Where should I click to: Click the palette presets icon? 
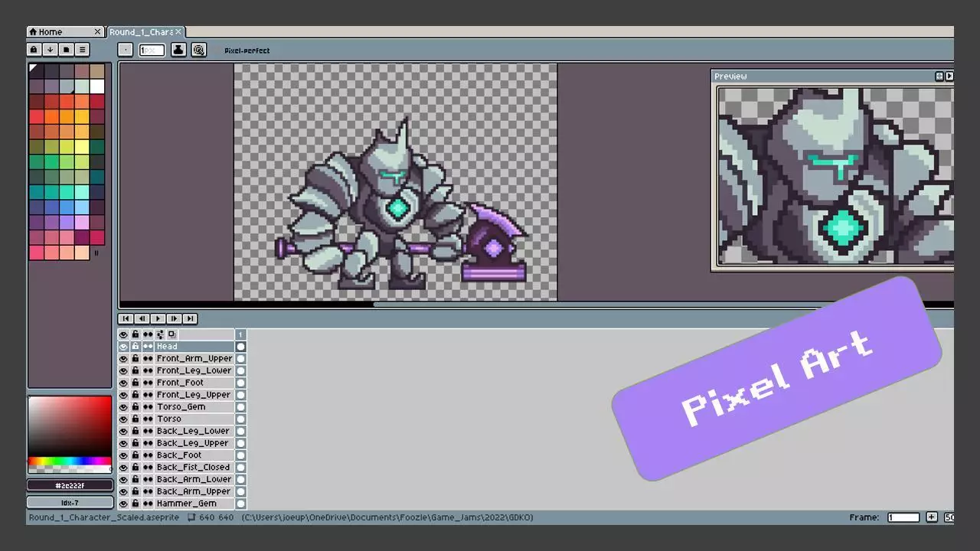pyautogui.click(x=67, y=50)
